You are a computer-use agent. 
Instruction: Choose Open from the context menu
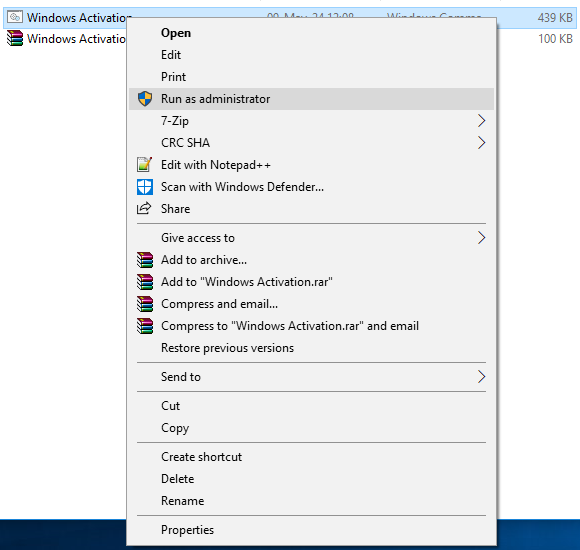point(311,33)
